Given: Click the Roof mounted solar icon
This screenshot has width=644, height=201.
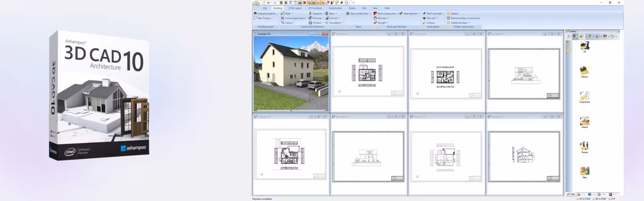Looking at the screenshot, I should coord(424,13).
